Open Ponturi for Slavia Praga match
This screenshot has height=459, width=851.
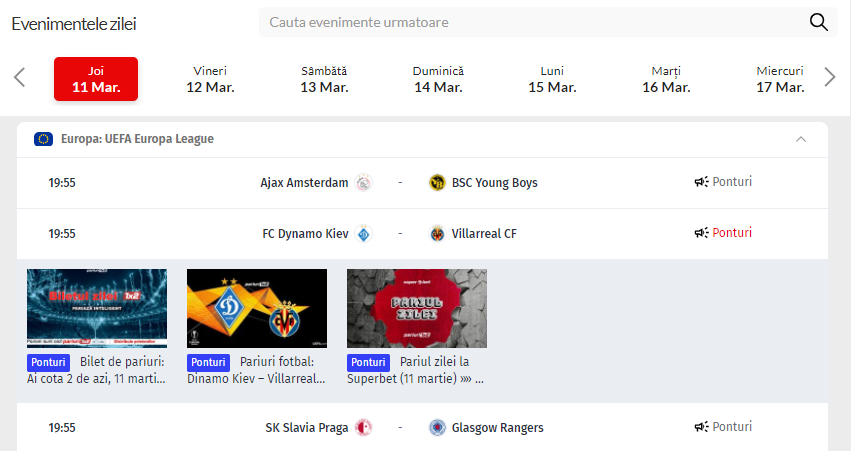(723, 427)
